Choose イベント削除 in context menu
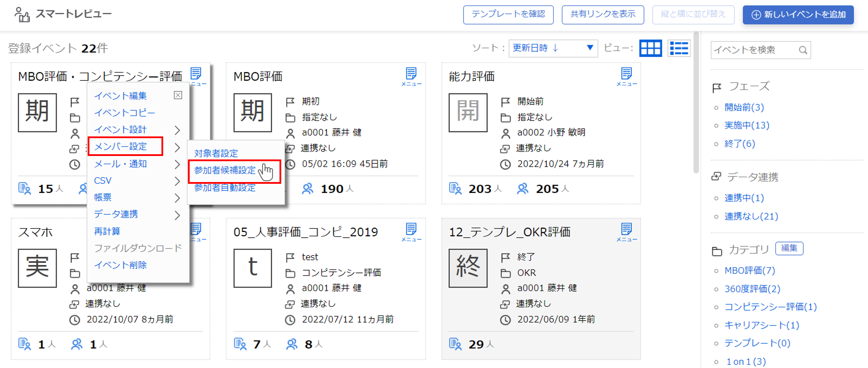This screenshot has height=368, width=868. coord(120,265)
